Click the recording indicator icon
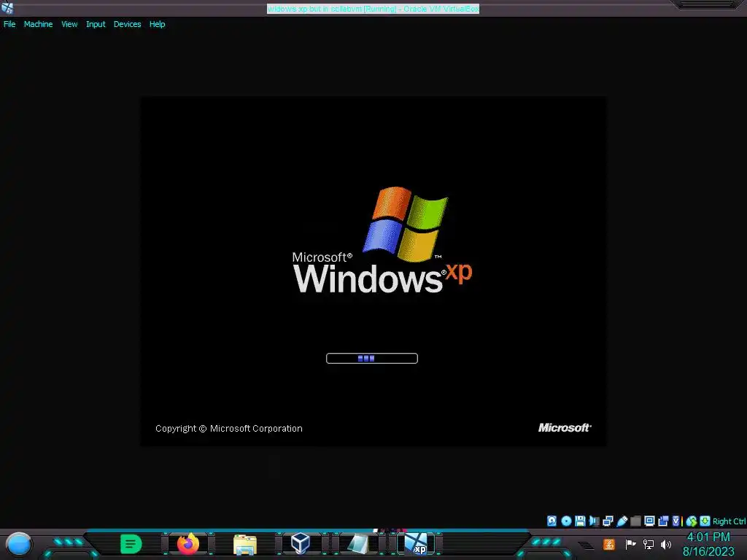 click(663, 521)
